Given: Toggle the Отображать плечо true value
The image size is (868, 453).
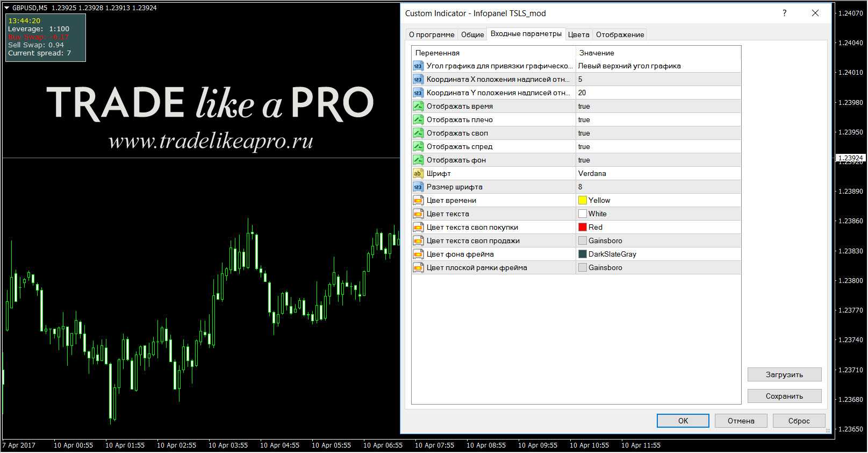Looking at the screenshot, I should click(x=584, y=119).
